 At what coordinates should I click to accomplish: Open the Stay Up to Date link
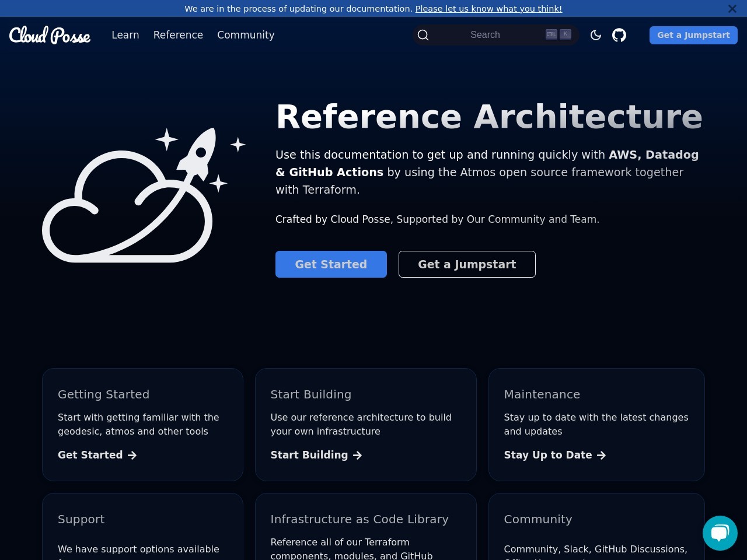[x=555, y=455]
